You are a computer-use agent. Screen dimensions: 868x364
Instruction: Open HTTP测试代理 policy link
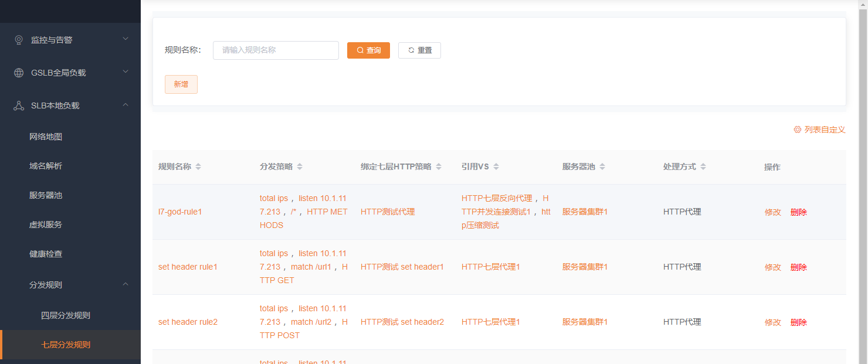click(x=388, y=212)
